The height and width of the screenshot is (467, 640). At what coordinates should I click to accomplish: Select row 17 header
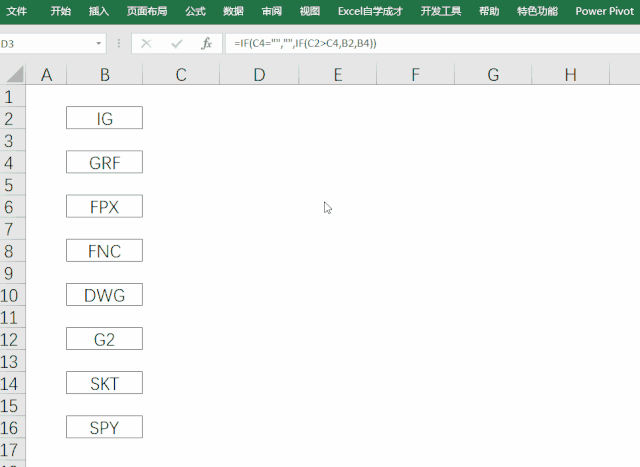tap(12, 449)
